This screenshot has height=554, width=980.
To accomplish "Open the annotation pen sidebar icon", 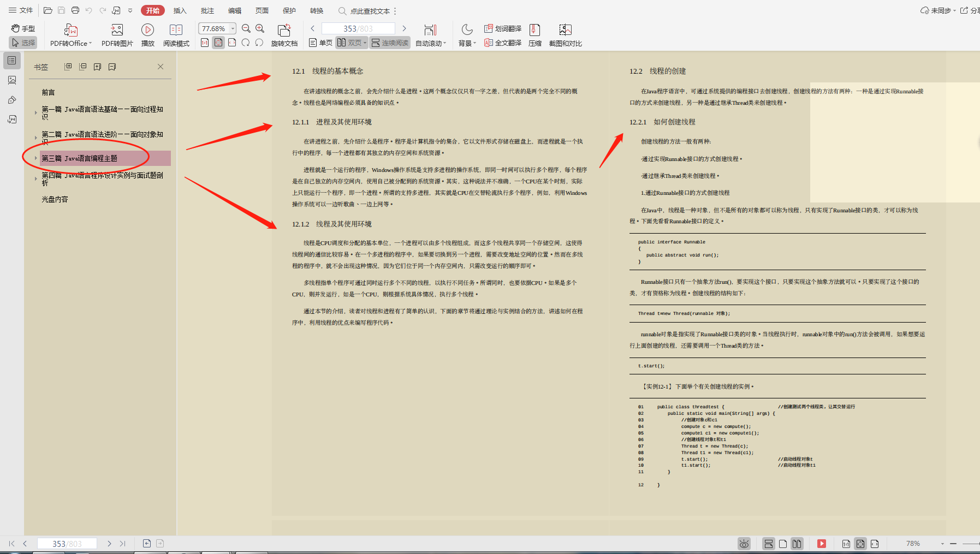I will tap(12, 100).
